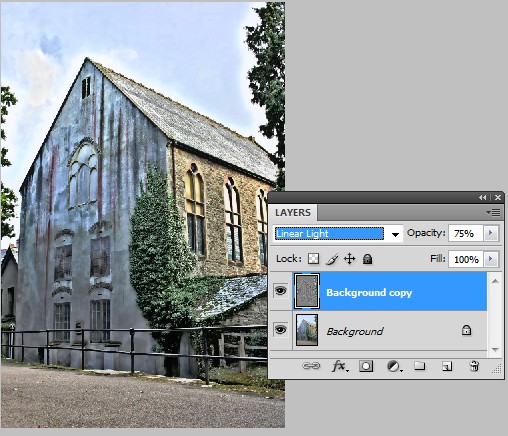Screen dimensions: 508x436
Task: Select the LAYERS tab
Action: point(293,212)
